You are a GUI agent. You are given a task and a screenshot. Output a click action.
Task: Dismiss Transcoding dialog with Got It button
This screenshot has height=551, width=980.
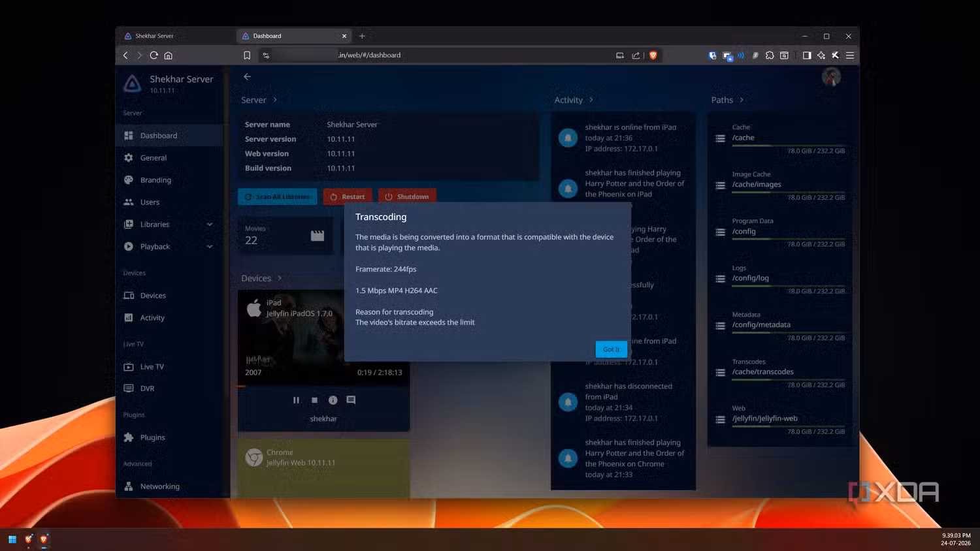pos(611,349)
